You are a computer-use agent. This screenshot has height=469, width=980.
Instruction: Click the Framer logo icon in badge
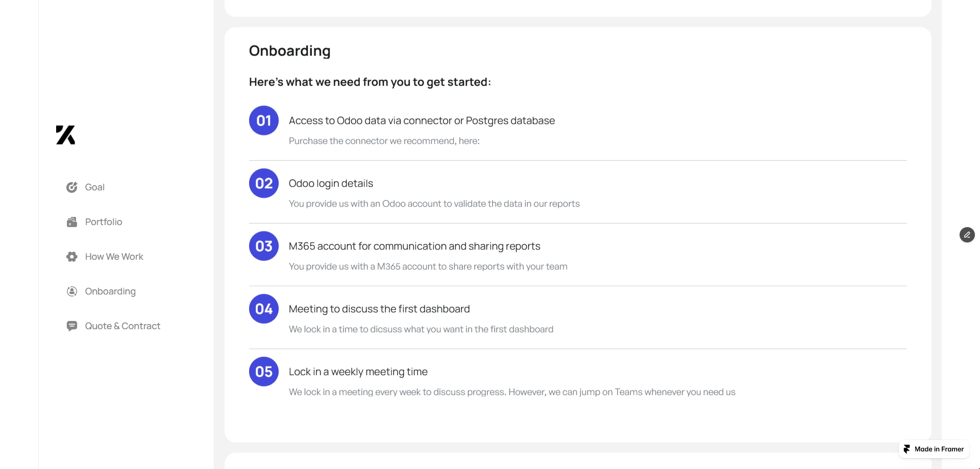pos(906,449)
